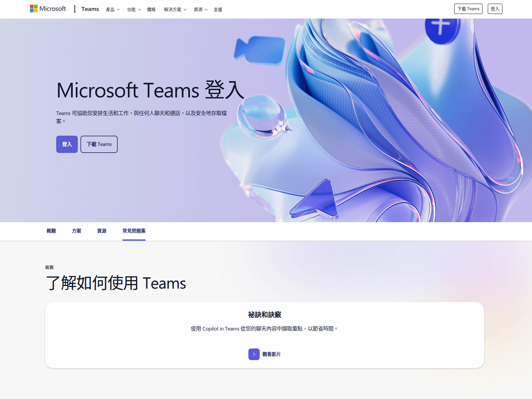Click the 下載 Teams button in header
532x399 pixels.
468,9
